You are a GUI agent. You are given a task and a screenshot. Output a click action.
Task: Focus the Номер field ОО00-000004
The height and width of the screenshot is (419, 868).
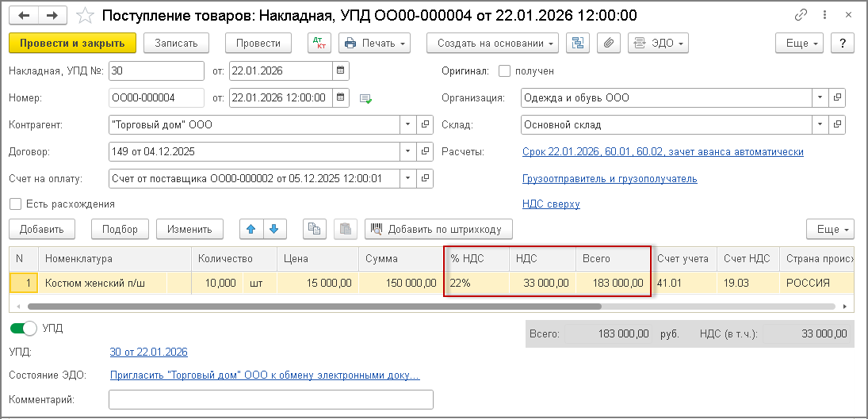[x=157, y=98]
